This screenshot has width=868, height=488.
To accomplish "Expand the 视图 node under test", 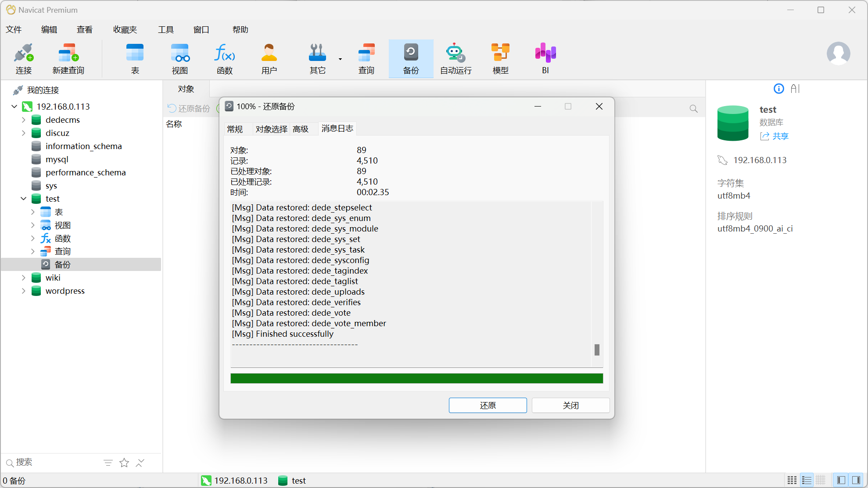I will pyautogui.click(x=33, y=225).
